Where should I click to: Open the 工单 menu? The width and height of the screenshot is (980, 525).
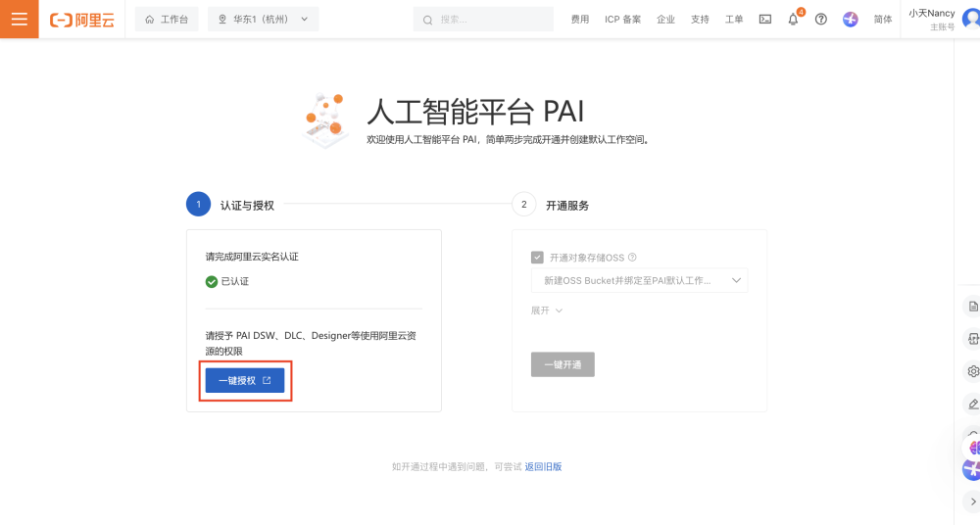734,20
